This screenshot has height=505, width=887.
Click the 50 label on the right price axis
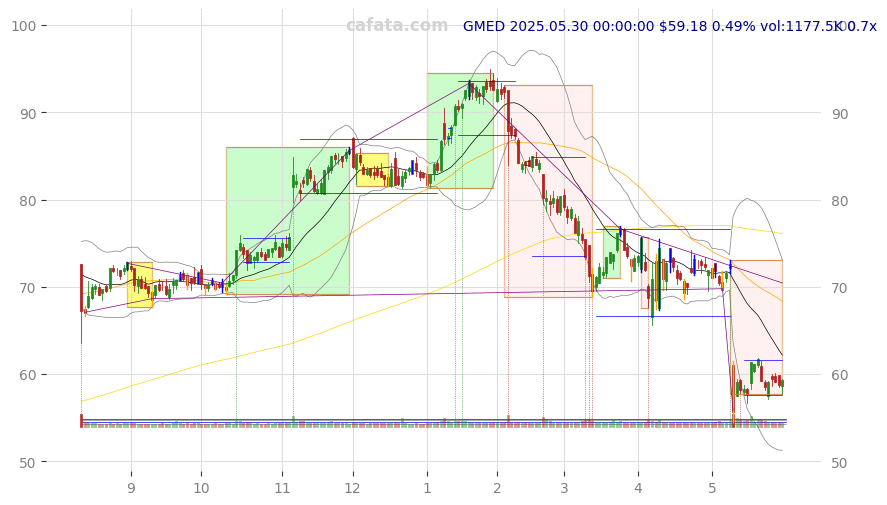(839, 463)
